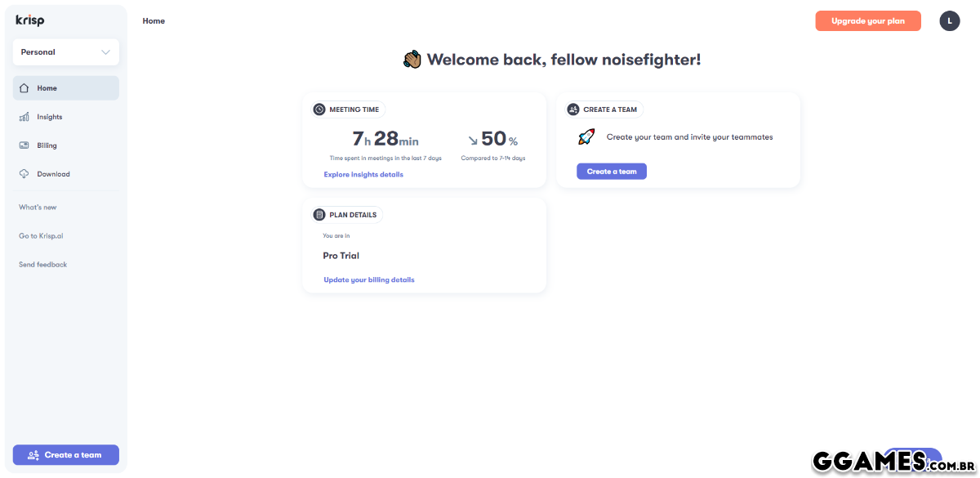Click the Plan Details document icon

click(x=319, y=215)
